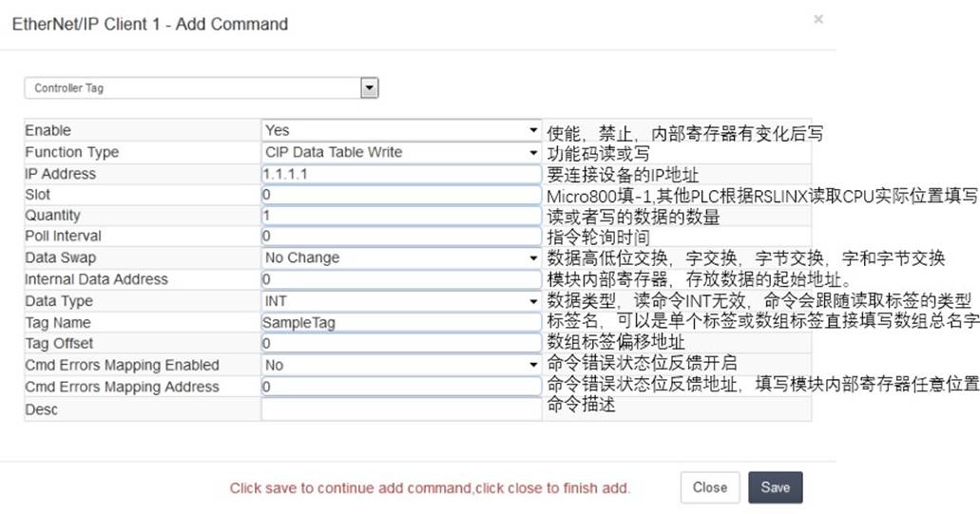980x514 pixels.
Task: Click the Desc text field
Action: pos(401,409)
